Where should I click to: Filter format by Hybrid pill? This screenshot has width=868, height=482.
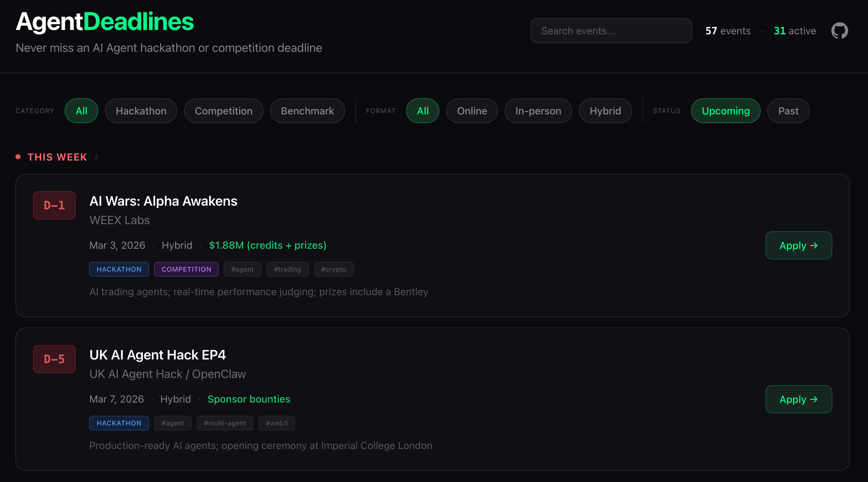pos(605,111)
